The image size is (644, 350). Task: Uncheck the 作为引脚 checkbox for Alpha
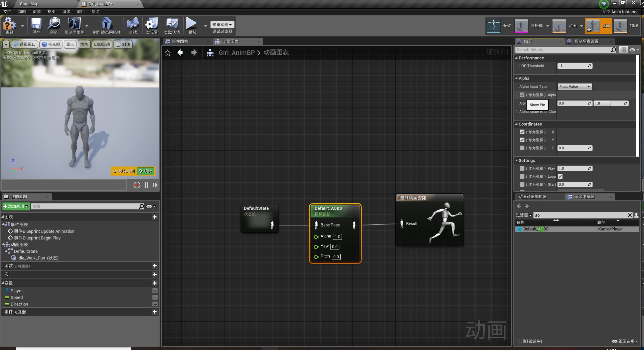tap(522, 95)
